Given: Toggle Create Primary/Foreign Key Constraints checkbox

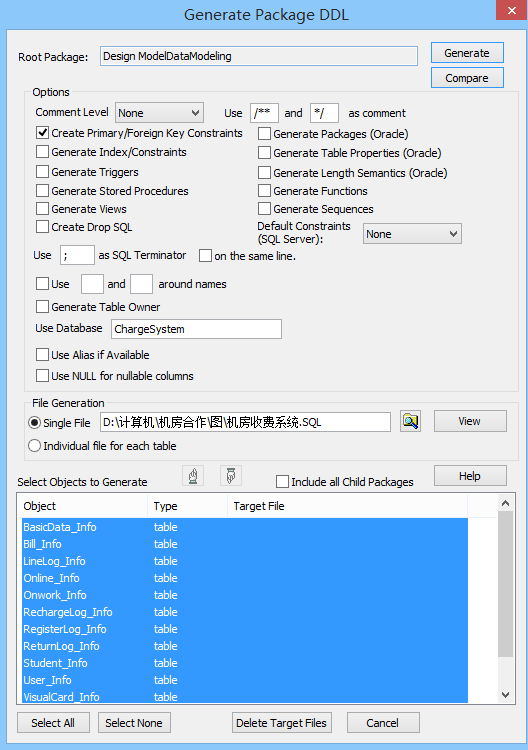Looking at the screenshot, I should click(43, 133).
